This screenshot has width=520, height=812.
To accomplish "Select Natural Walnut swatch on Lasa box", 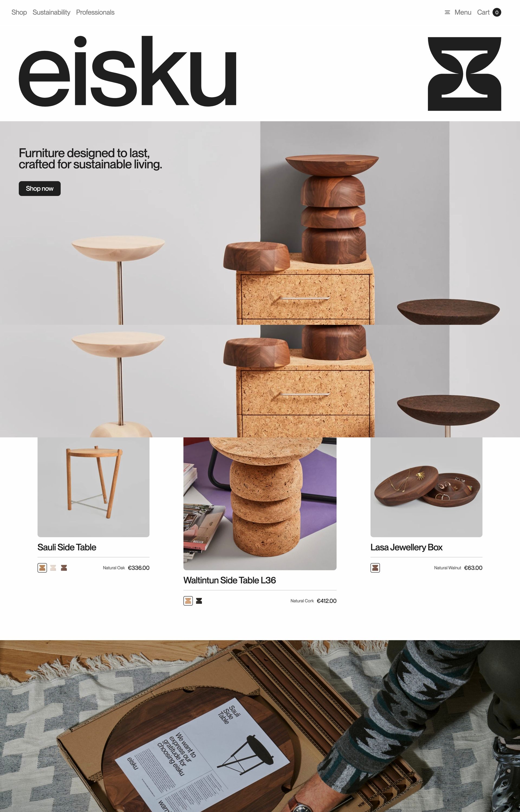I will tap(375, 568).
